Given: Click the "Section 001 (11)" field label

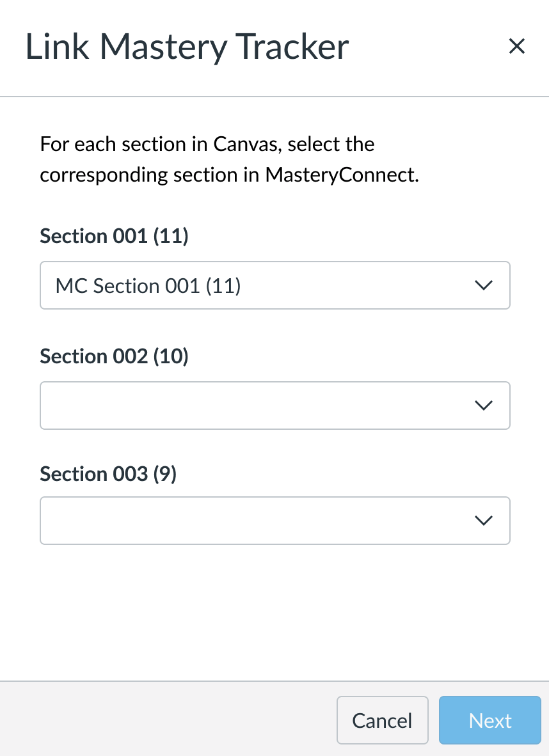Looking at the screenshot, I should 114,236.
